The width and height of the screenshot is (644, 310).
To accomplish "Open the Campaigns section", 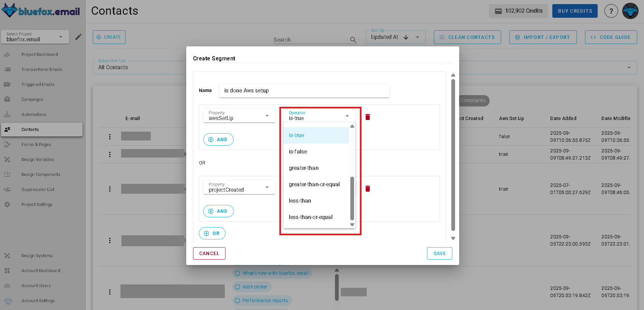I will pos(32,99).
